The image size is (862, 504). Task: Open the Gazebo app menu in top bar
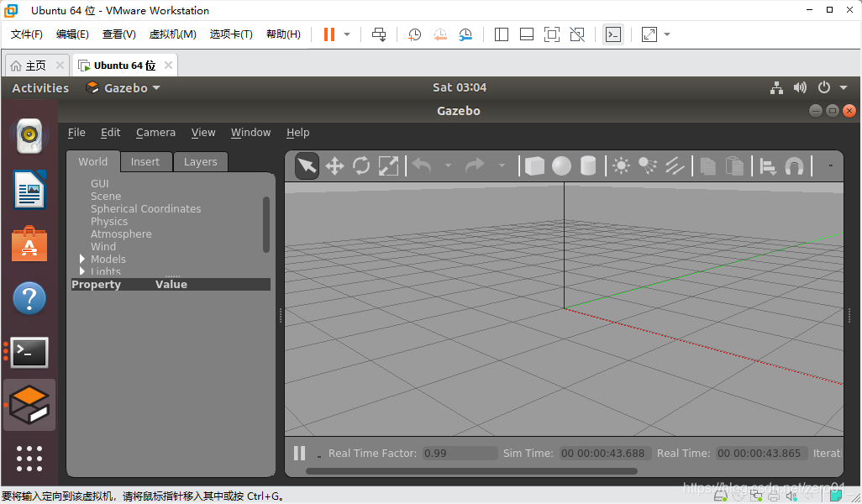124,88
